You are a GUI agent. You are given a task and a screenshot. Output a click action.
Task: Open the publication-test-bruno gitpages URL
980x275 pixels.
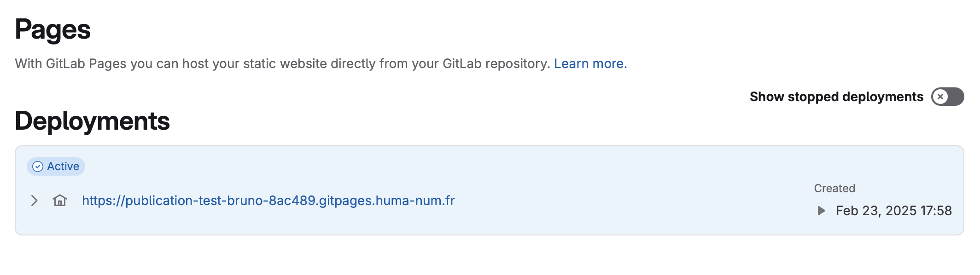268,201
